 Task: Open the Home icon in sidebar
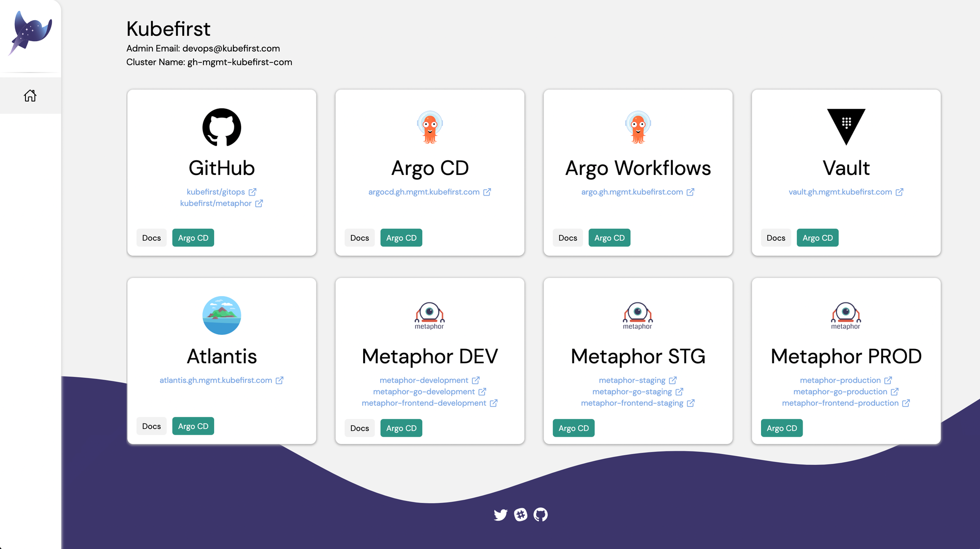click(30, 96)
